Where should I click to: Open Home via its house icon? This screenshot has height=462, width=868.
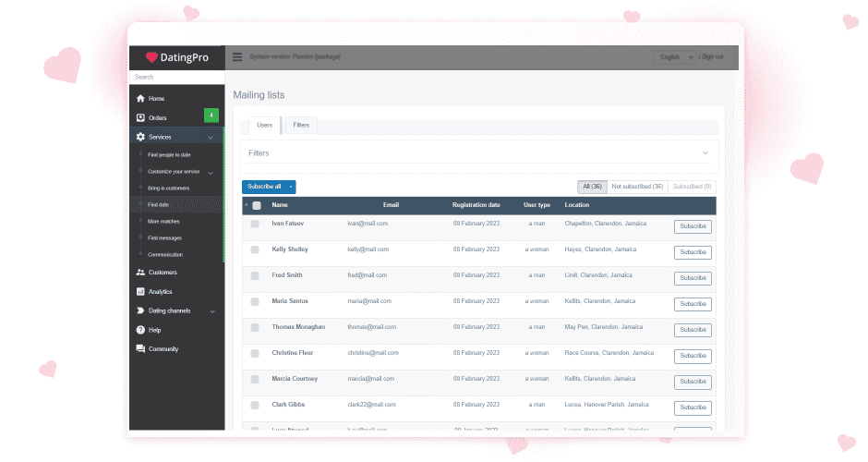click(x=140, y=98)
